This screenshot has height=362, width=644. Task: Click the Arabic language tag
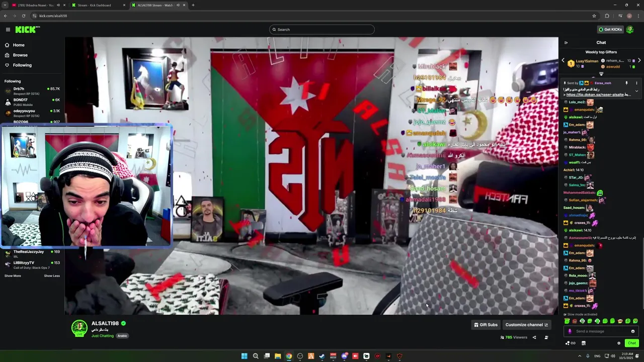pyautogui.click(x=122, y=336)
